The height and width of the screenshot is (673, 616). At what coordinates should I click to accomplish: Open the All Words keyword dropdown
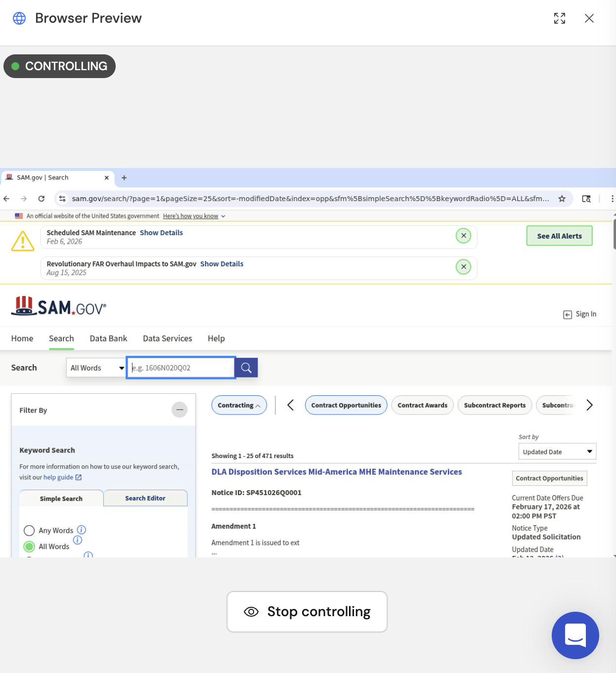click(x=95, y=368)
